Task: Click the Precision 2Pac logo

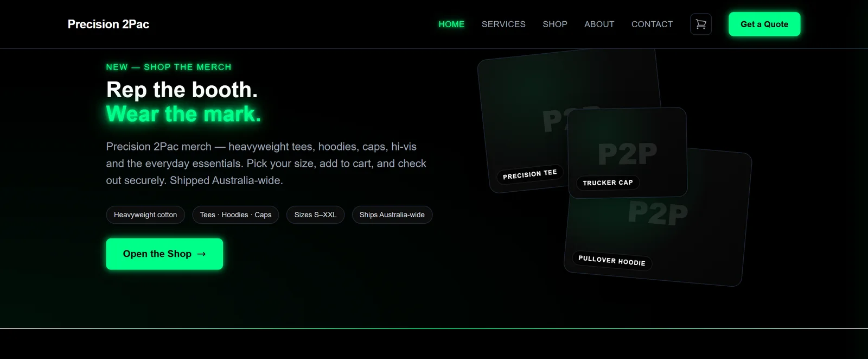Action: 108,24
